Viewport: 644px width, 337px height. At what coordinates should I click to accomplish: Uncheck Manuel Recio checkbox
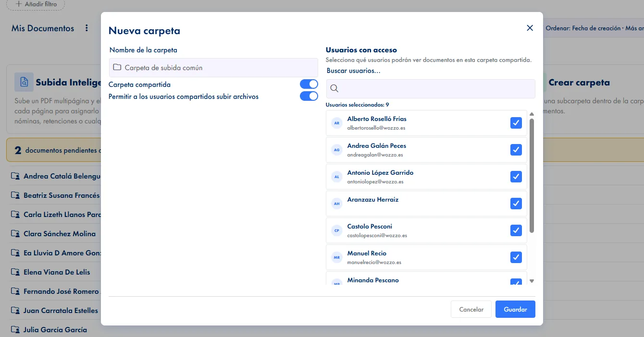coord(516,257)
